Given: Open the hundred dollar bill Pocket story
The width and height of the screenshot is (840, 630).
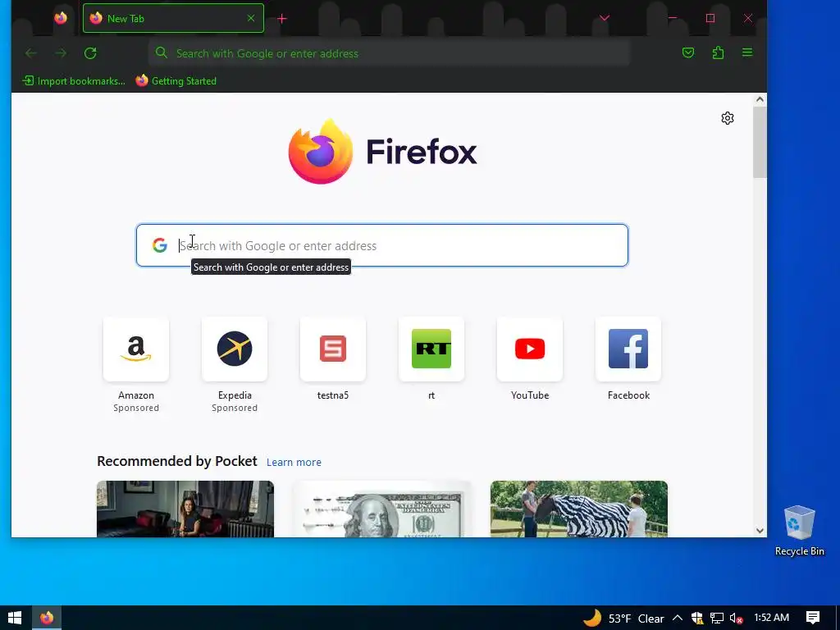Looking at the screenshot, I should [x=382, y=509].
